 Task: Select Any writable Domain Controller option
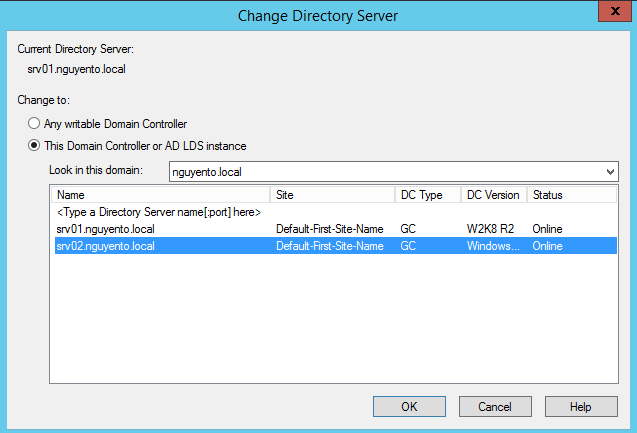(34, 123)
